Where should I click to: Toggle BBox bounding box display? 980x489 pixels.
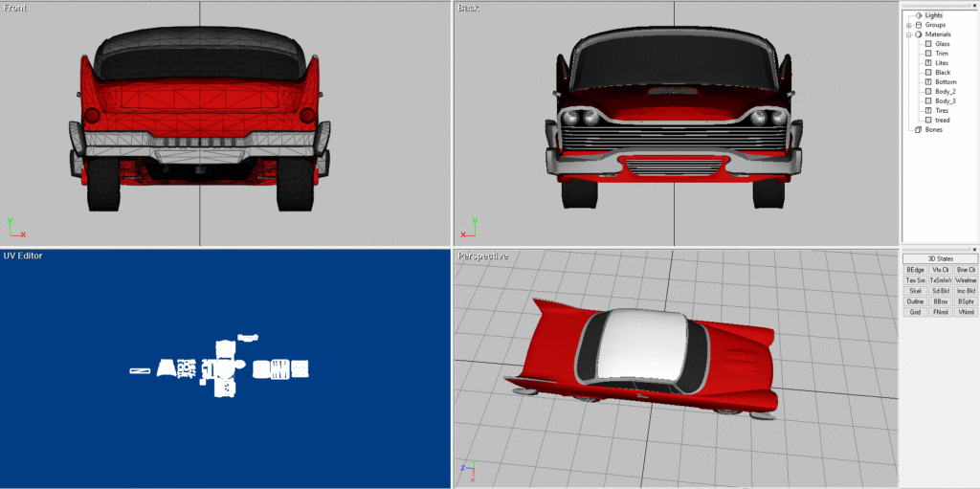point(941,301)
